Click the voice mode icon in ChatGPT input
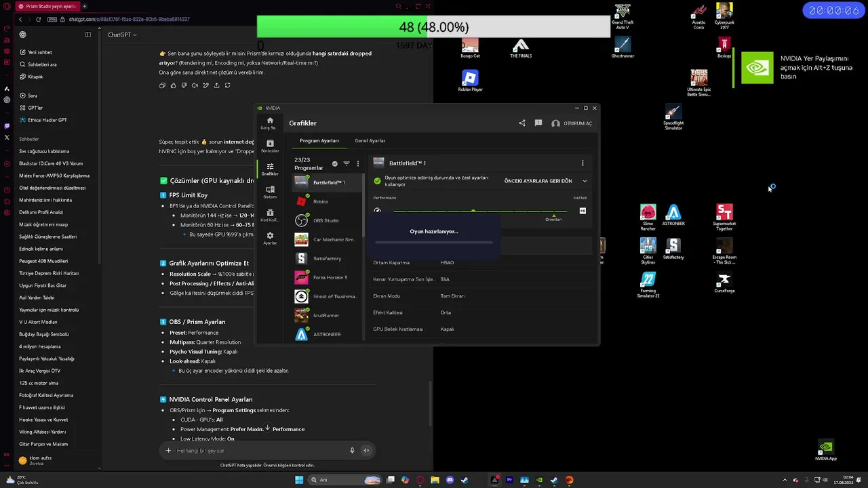Image resolution: width=868 pixels, height=488 pixels. coord(366,451)
